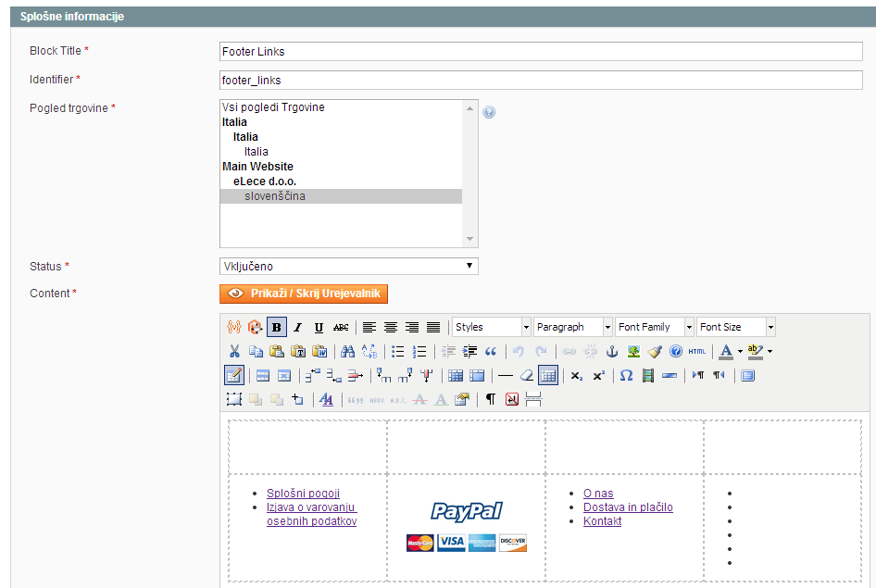
Task: Toggle bold formatting in the editor
Action: pos(277,327)
